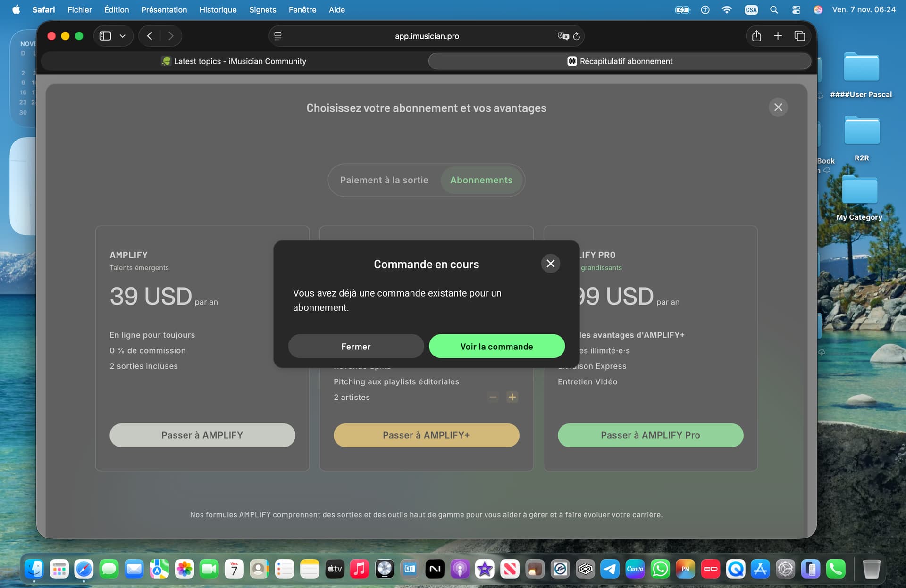
Task: Switch to the Abonnements pricing option
Action: point(481,180)
